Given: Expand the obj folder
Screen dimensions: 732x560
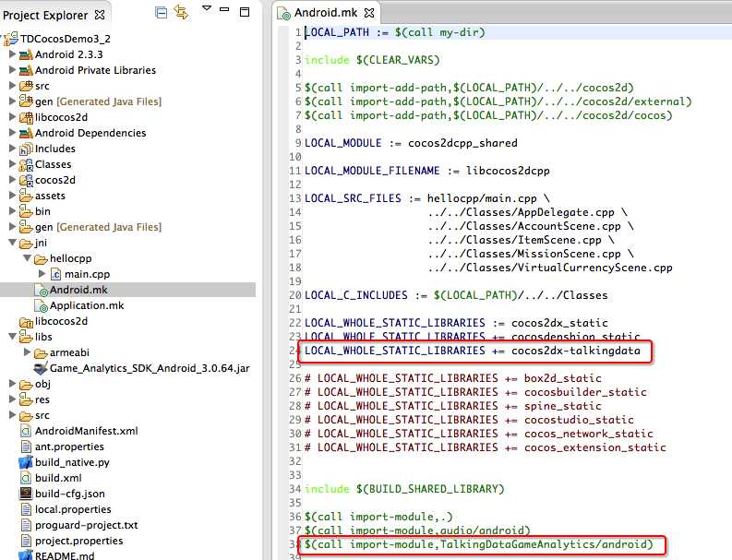Looking at the screenshot, I should [x=13, y=384].
